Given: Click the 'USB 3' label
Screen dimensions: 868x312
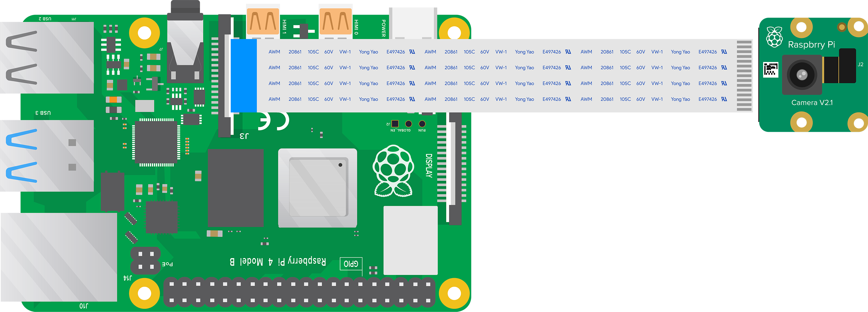Looking at the screenshot, I should 43,113.
